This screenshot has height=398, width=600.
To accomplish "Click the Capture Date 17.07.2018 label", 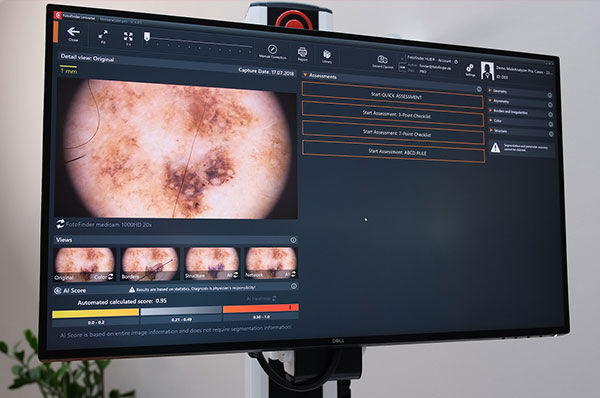I will click(266, 71).
